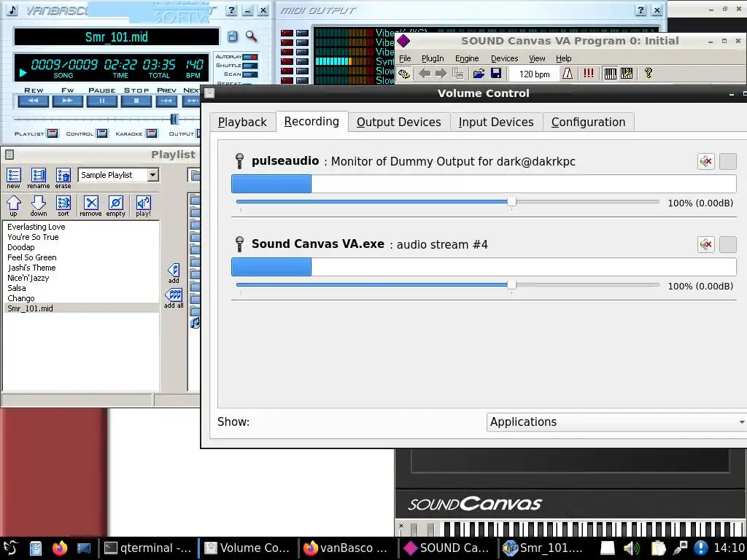The height and width of the screenshot is (560, 747).
Task: Open the Show Applications dropdown
Action: 616,422
